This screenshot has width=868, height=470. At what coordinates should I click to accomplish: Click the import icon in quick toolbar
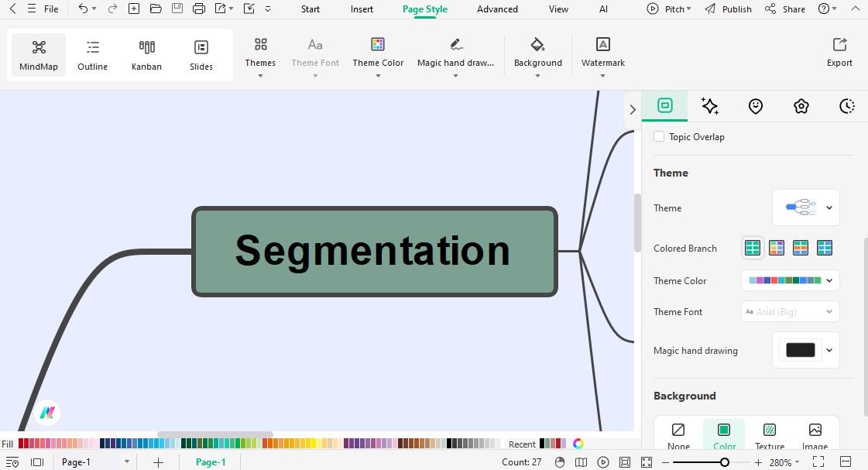(x=249, y=9)
